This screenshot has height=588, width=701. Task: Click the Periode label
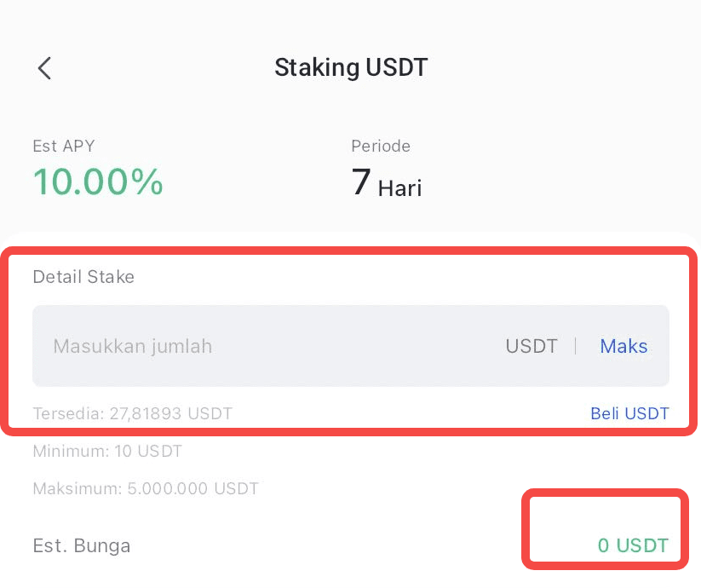[381, 146]
